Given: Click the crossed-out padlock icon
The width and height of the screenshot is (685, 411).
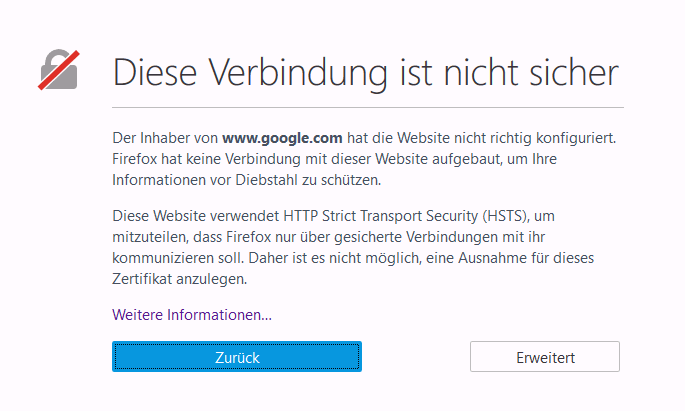Looking at the screenshot, I should (59, 70).
